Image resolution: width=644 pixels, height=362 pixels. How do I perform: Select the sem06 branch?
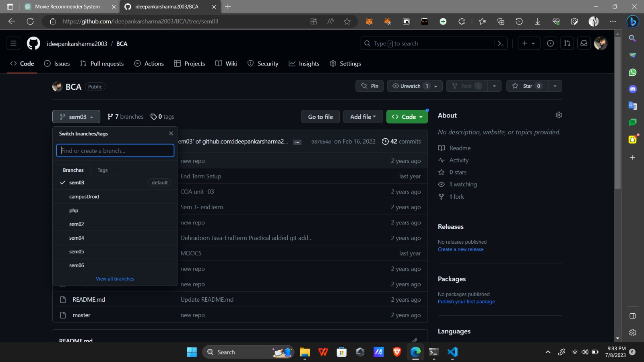115,265
